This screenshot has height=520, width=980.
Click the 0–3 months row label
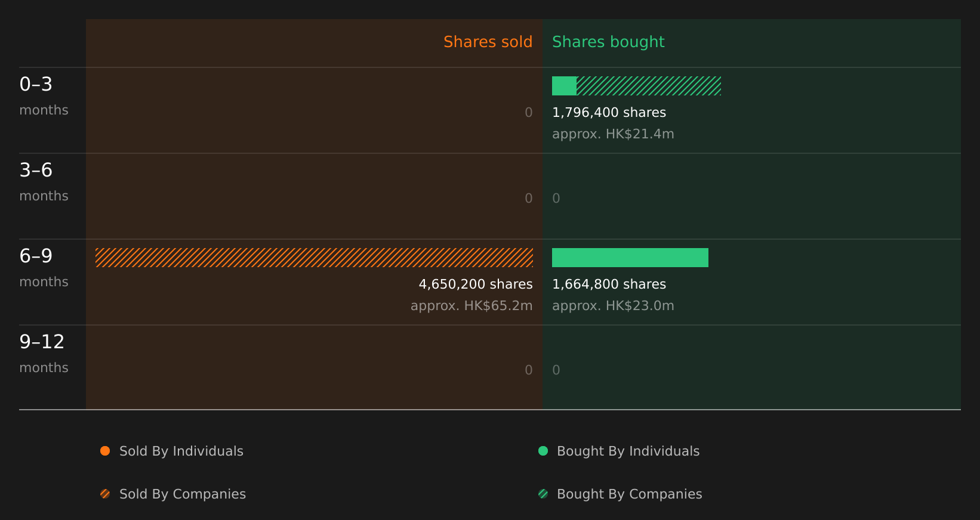(x=44, y=96)
